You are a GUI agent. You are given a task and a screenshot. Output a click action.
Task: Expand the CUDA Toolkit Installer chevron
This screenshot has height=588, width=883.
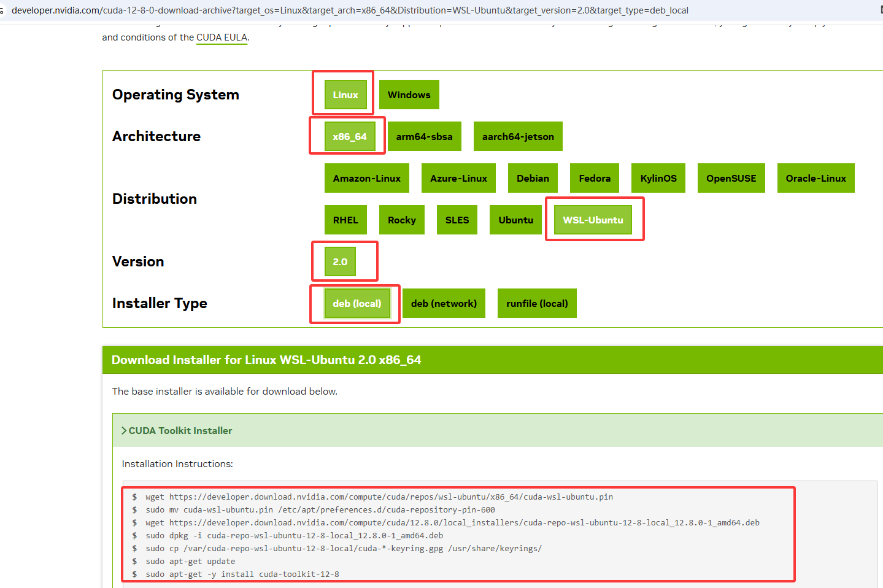pos(125,431)
